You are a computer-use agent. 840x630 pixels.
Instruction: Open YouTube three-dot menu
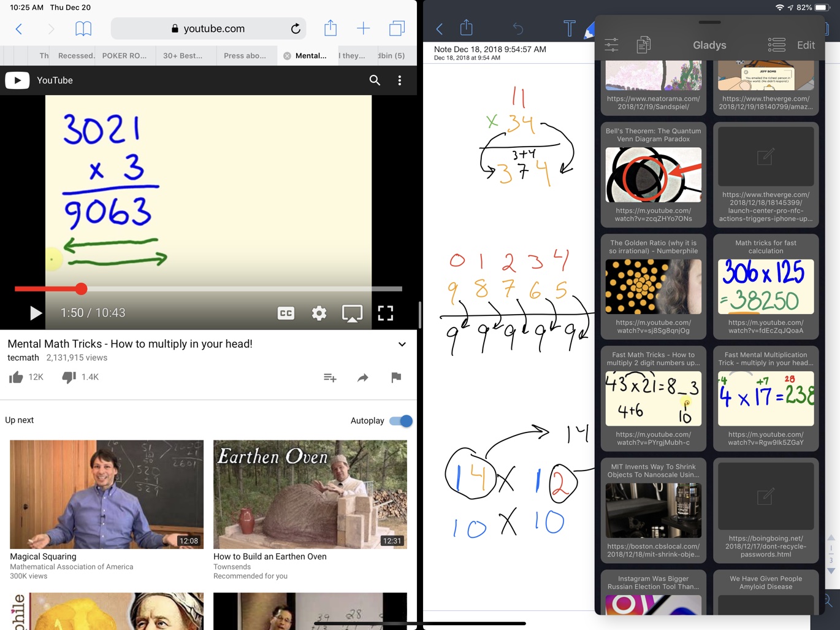pos(400,80)
